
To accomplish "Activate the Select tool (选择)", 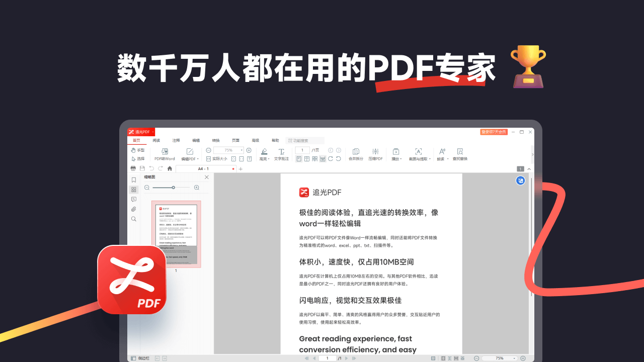I will coord(137,159).
